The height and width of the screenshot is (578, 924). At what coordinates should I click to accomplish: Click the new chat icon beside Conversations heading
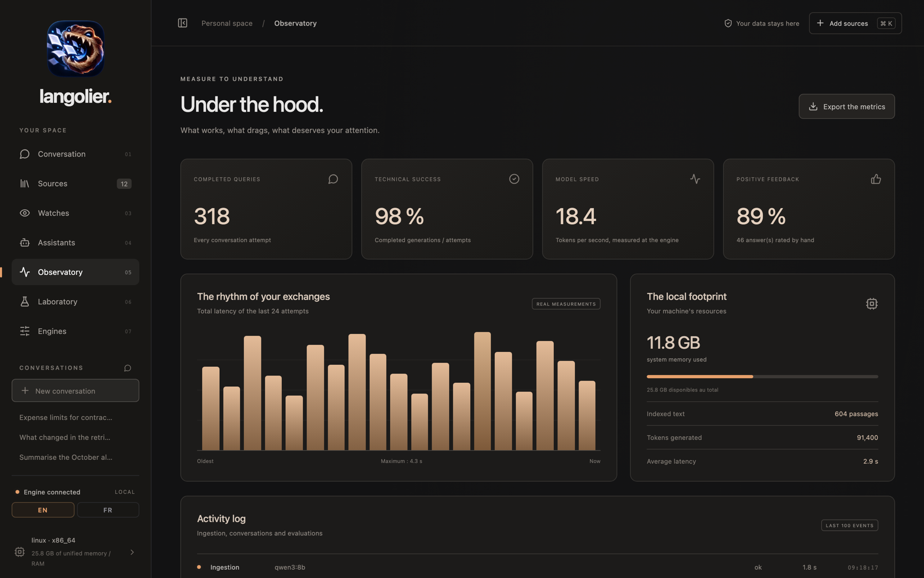click(127, 368)
